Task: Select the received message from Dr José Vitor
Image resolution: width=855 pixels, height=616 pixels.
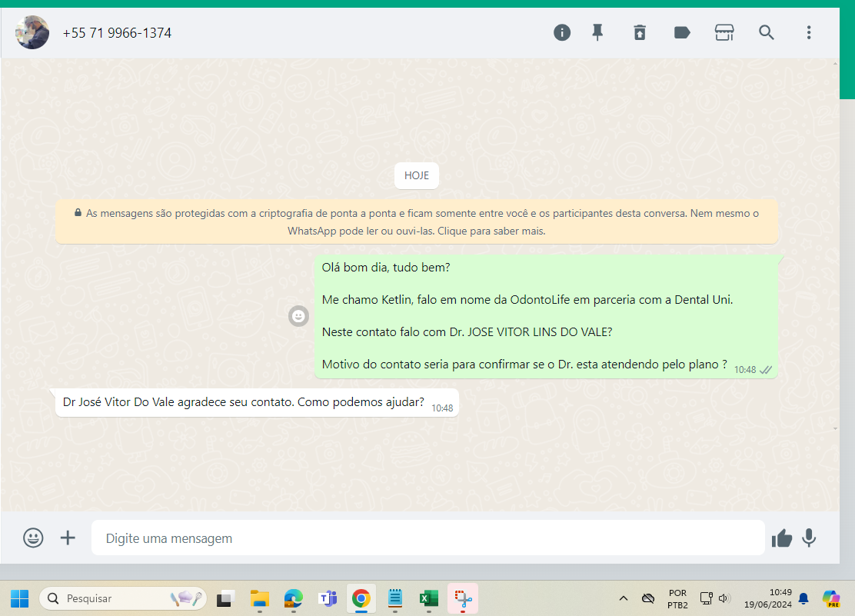Action: (256, 403)
